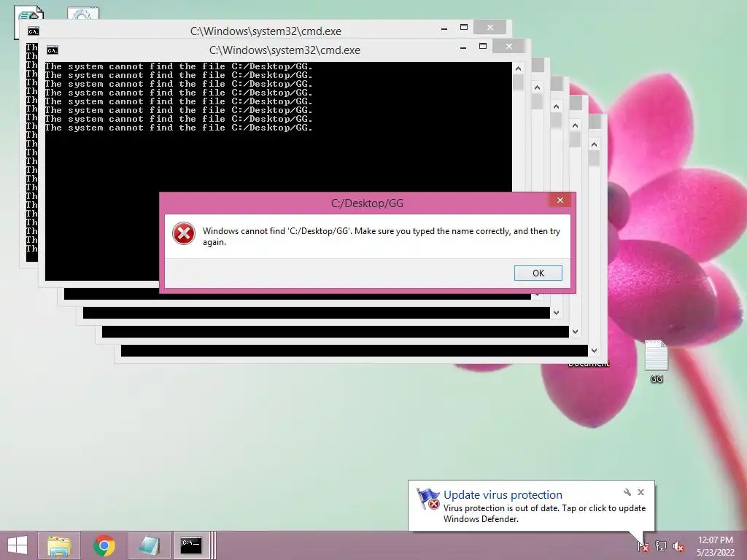Dismiss the virus protection notification
Screen dimensions: 747x560
(x=640, y=492)
